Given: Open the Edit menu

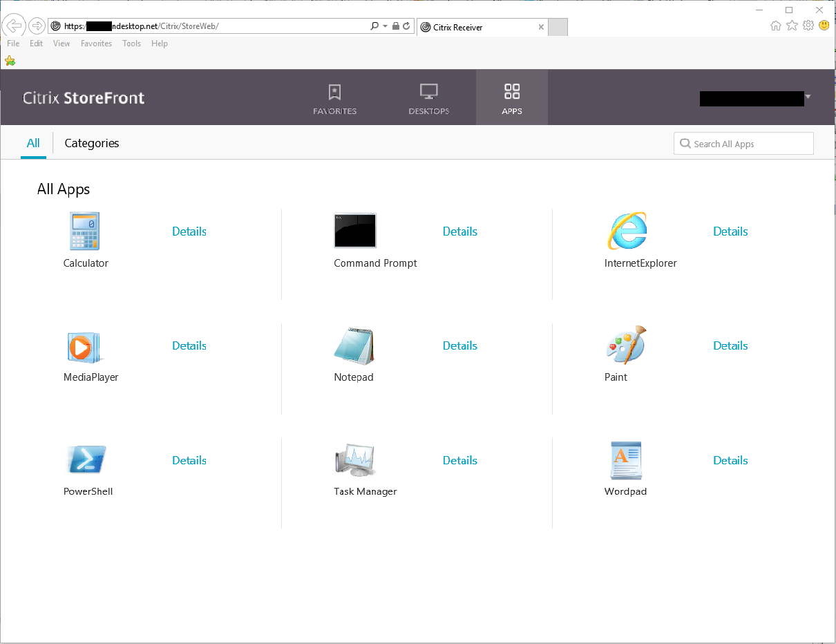Looking at the screenshot, I should click(x=36, y=44).
